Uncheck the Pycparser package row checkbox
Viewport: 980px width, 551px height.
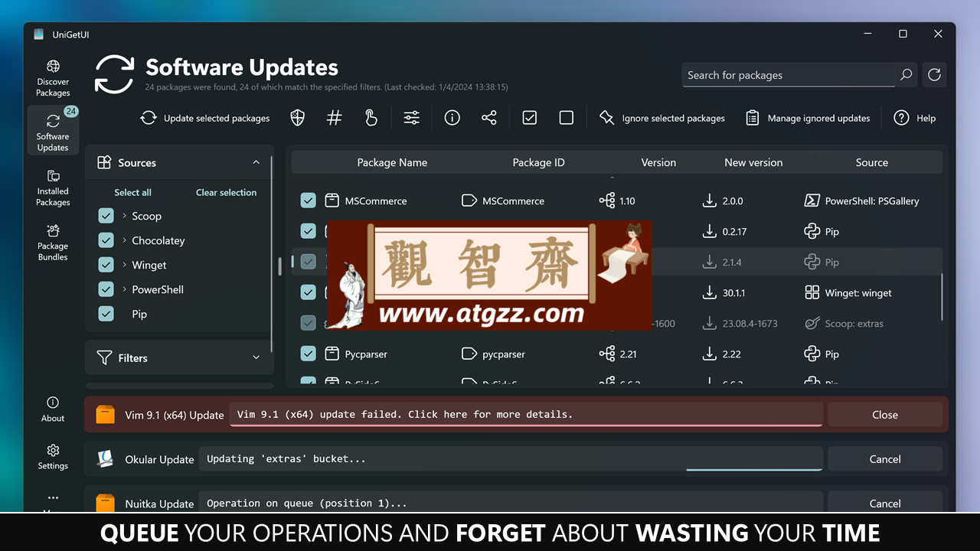308,354
